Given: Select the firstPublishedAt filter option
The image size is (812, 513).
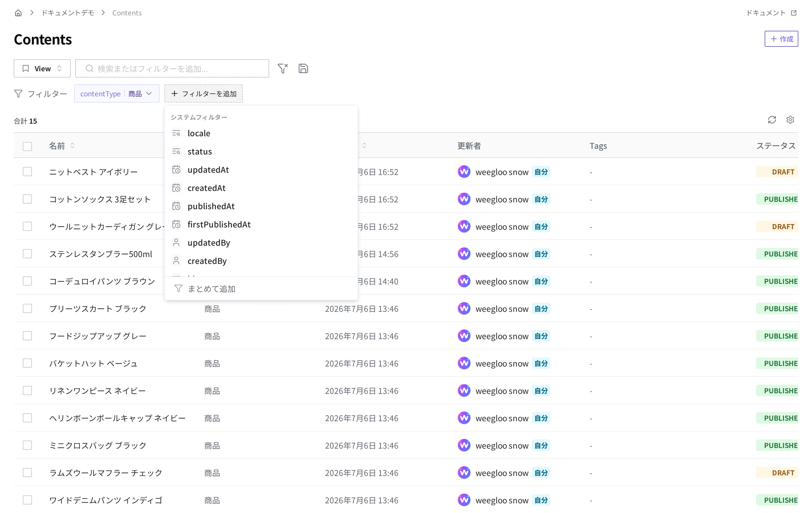Looking at the screenshot, I should coord(261,224).
